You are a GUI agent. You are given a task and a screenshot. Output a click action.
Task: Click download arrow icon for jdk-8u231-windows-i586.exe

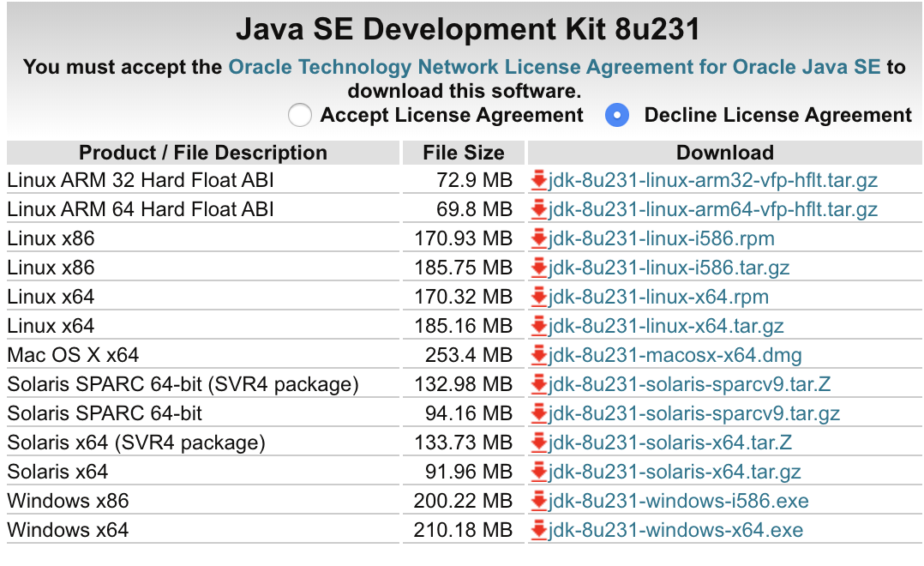(x=538, y=501)
